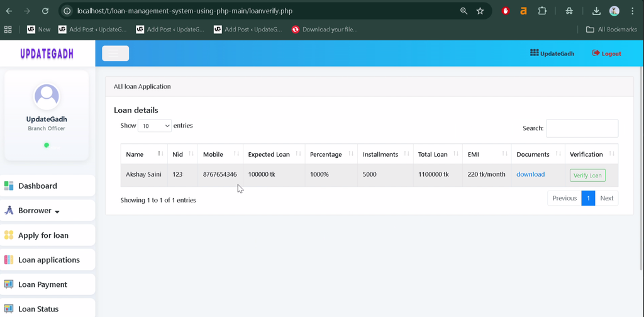The width and height of the screenshot is (644, 317).
Task: Click Logout in the header
Action: click(x=607, y=53)
